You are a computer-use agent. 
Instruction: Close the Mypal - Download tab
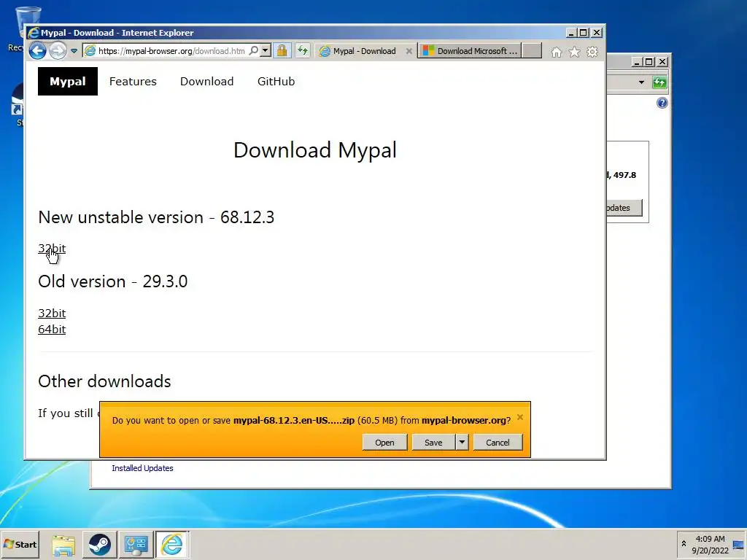pyautogui.click(x=409, y=51)
